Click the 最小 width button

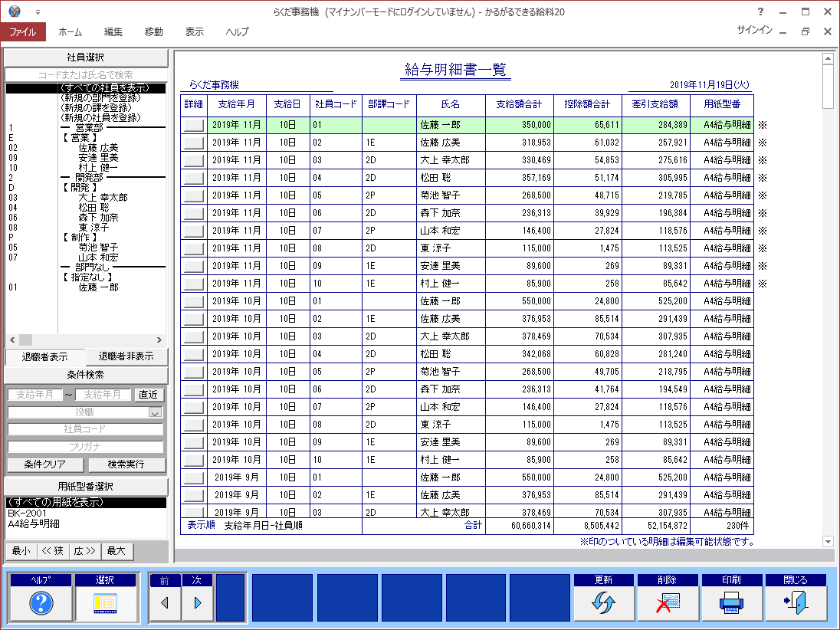[21, 551]
